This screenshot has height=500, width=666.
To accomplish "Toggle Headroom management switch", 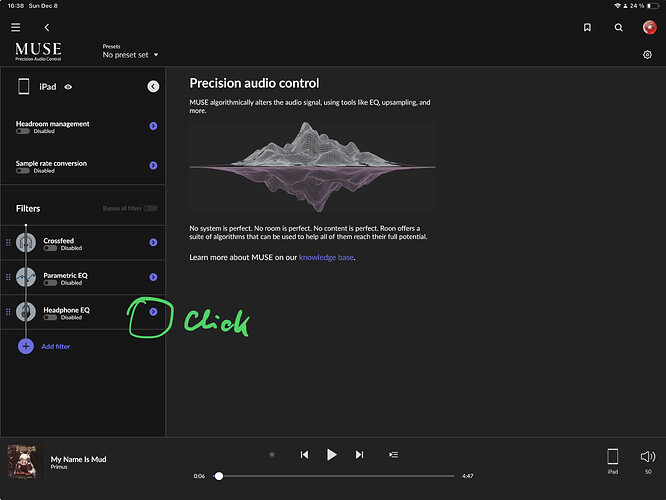I will pos(23,131).
